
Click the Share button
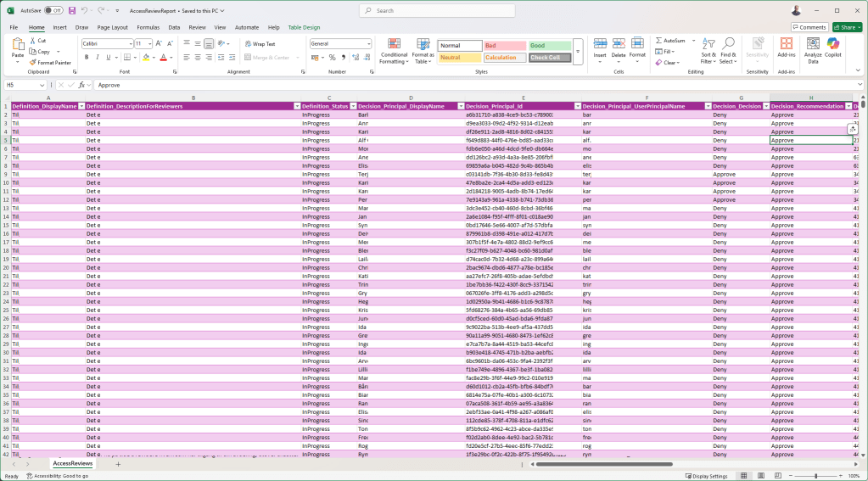pos(845,27)
